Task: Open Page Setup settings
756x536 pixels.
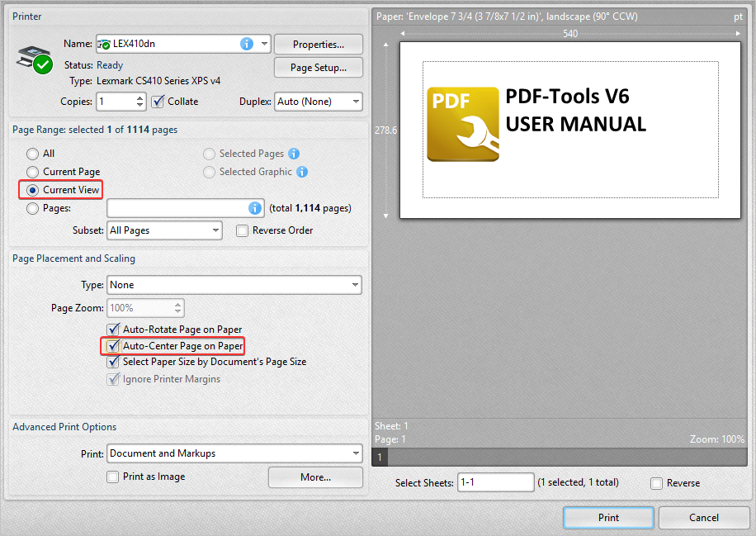Action: tap(317, 67)
